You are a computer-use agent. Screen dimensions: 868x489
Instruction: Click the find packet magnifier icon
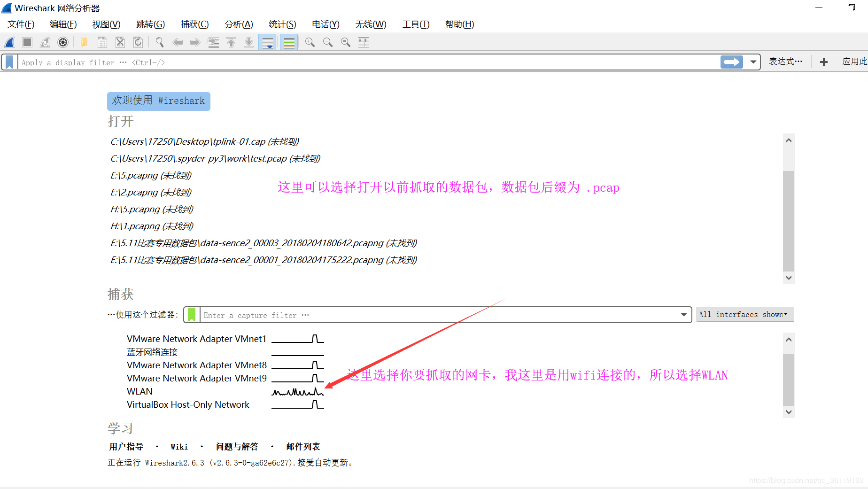tap(159, 42)
